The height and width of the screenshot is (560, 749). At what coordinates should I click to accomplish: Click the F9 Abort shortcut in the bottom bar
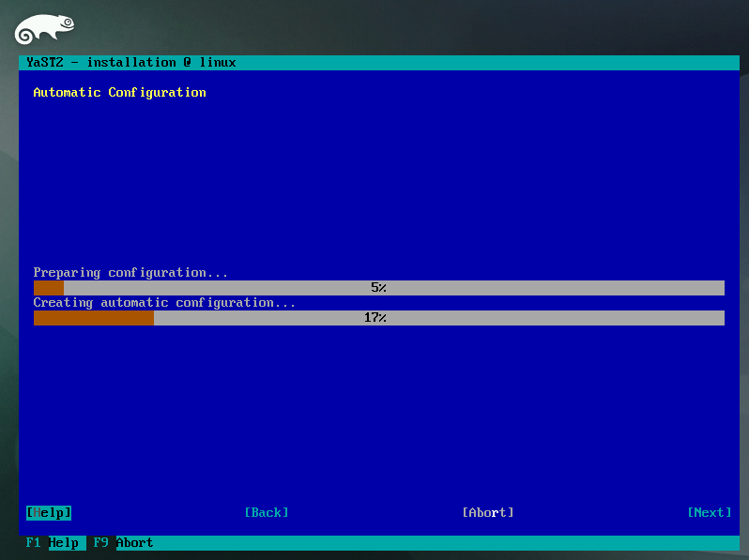pos(123,543)
